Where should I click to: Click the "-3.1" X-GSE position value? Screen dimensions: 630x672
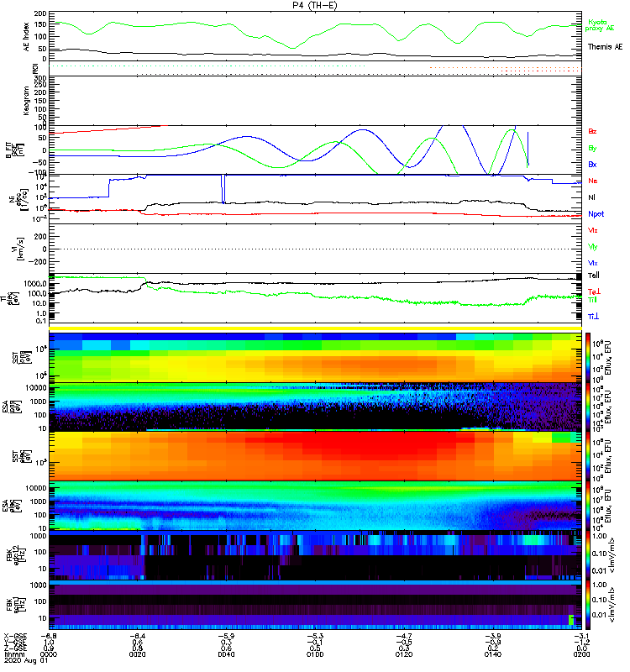click(x=581, y=636)
